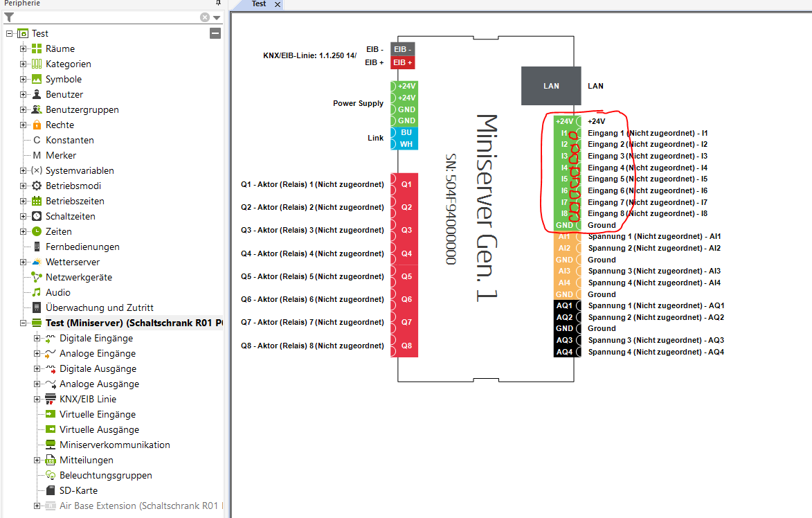
Task: Collapse all tree items with minus button
Action: point(215,33)
